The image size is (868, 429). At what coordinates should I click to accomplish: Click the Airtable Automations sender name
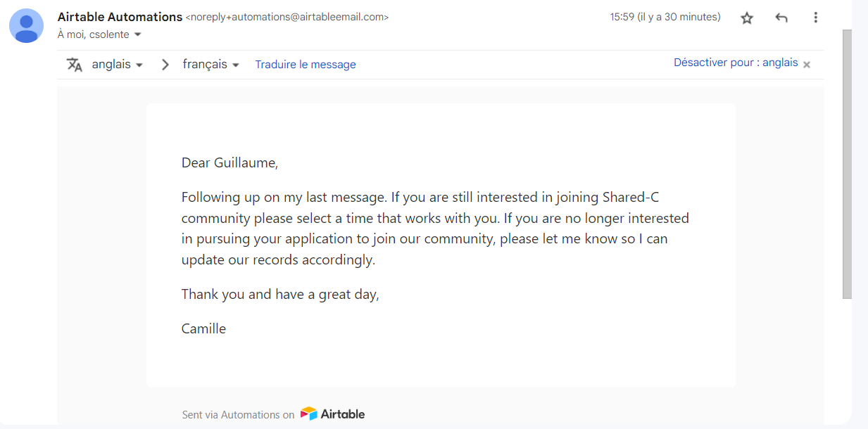[120, 17]
